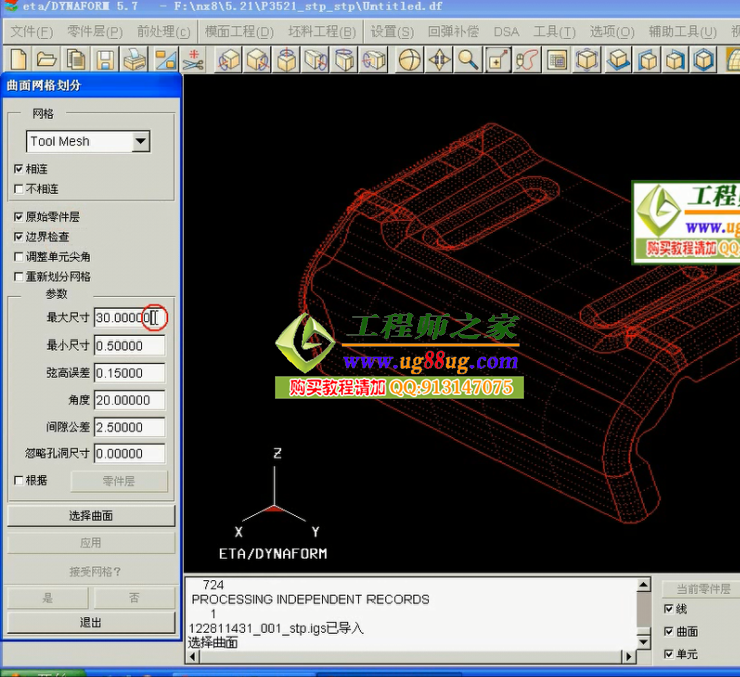The image size is (740, 677).
Task: Click into the 最大尺寸 field
Action: pos(129,318)
